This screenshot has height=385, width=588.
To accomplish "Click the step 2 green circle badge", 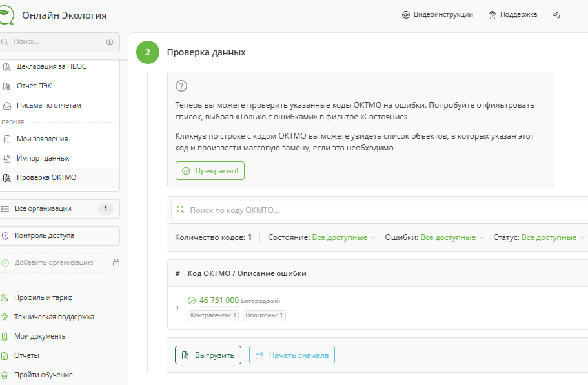I will coord(147,52).
